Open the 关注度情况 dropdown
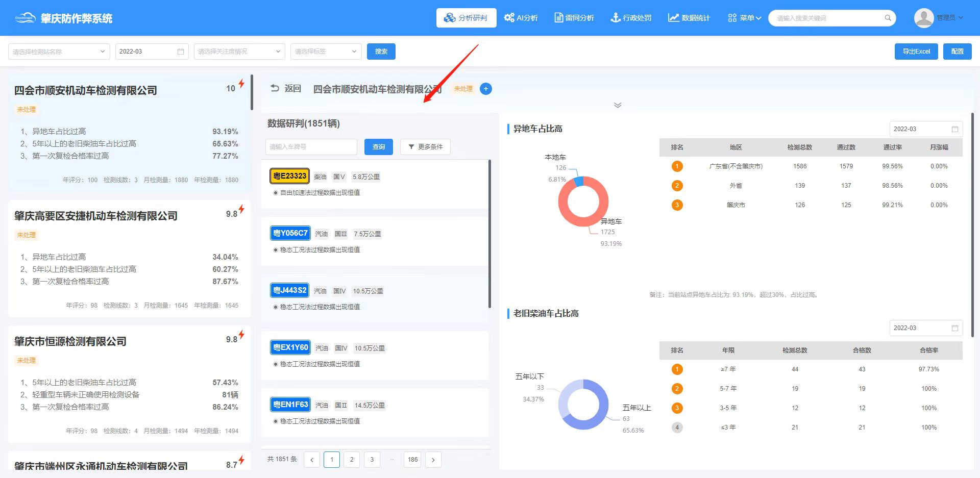Image resolution: width=980 pixels, height=478 pixels. pos(239,52)
